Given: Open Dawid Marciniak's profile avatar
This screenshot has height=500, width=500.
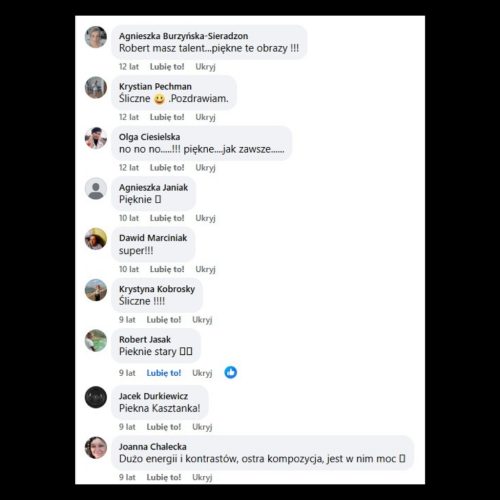Looking at the screenshot, I should point(96,239).
